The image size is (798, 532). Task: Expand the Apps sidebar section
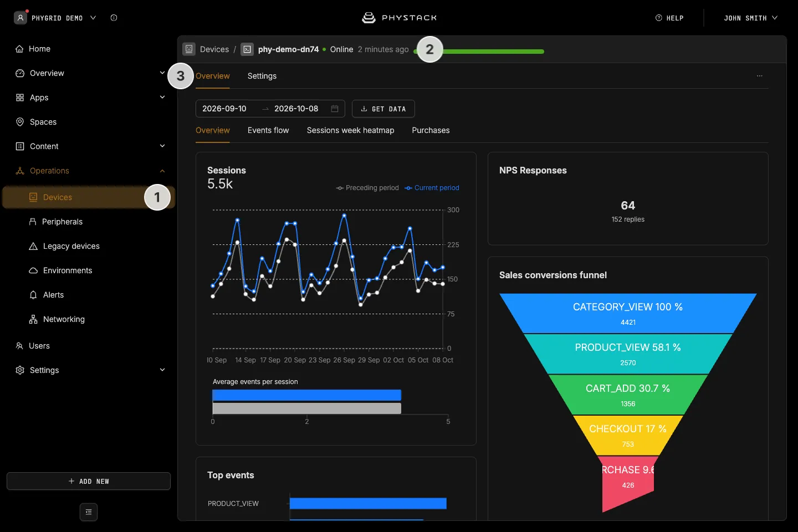coord(162,97)
